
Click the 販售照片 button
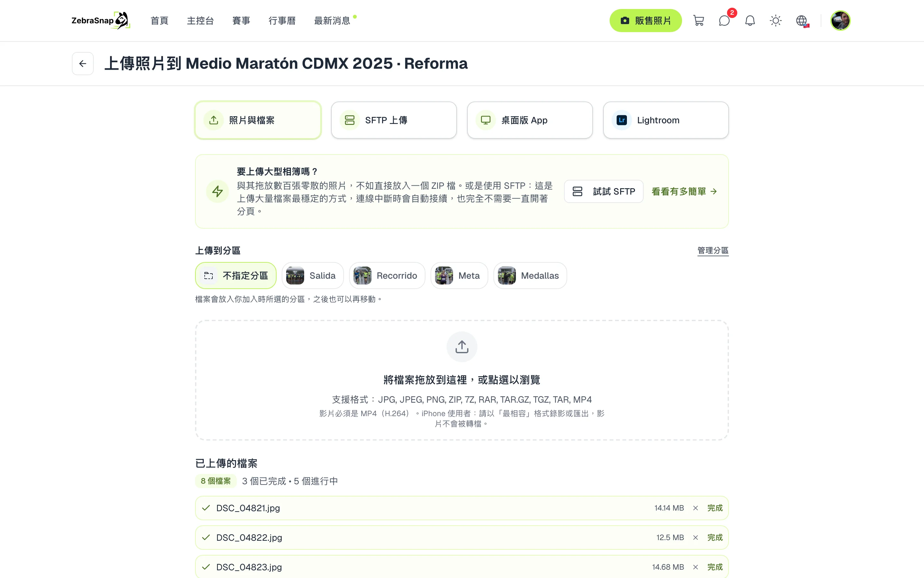[646, 21]
